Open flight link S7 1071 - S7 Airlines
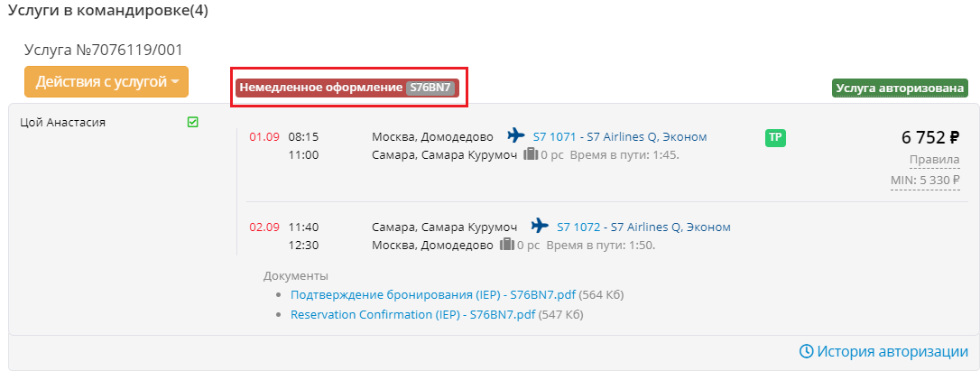Image resolution: width=980 pixels, height=371 pixels. point(620,137)
